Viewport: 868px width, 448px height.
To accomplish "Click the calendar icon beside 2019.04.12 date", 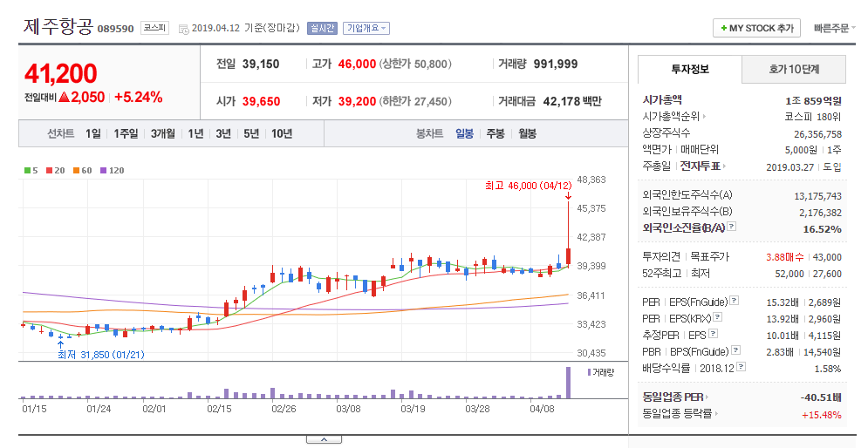I will point(184,29).
